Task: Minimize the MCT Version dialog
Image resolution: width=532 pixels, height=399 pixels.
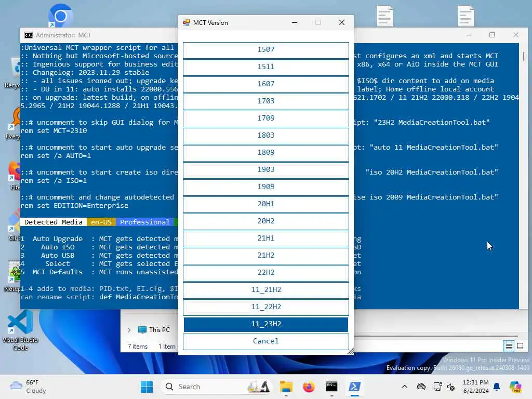Action: click(295, 23)
